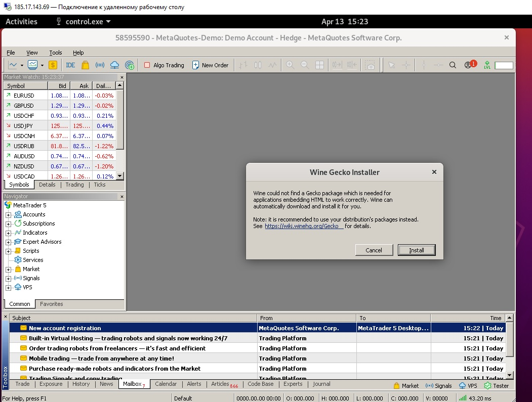
Task: Expand the VPS node in Navigator
Action: point(9,288)
